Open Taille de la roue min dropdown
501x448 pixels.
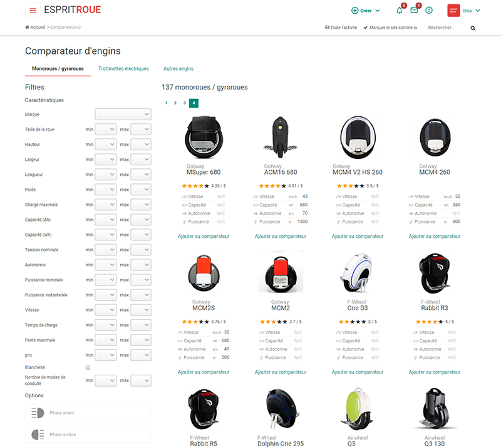click(x=106, y=130)
